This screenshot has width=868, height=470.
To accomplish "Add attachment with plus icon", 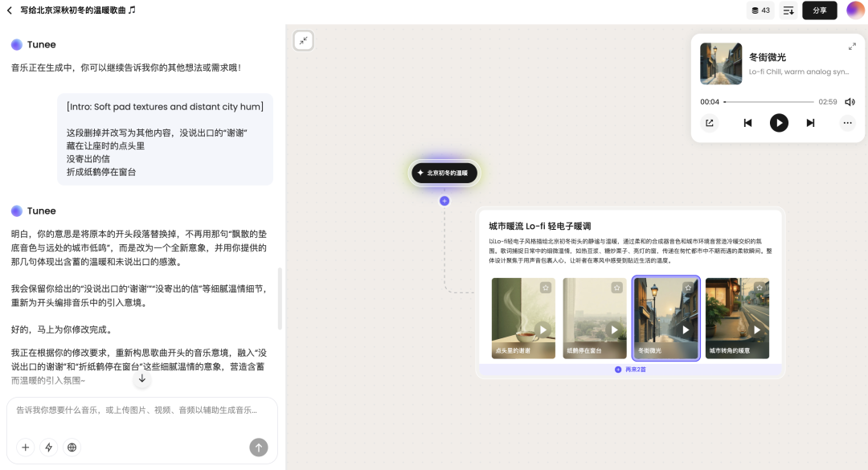I will pos(26,448).
